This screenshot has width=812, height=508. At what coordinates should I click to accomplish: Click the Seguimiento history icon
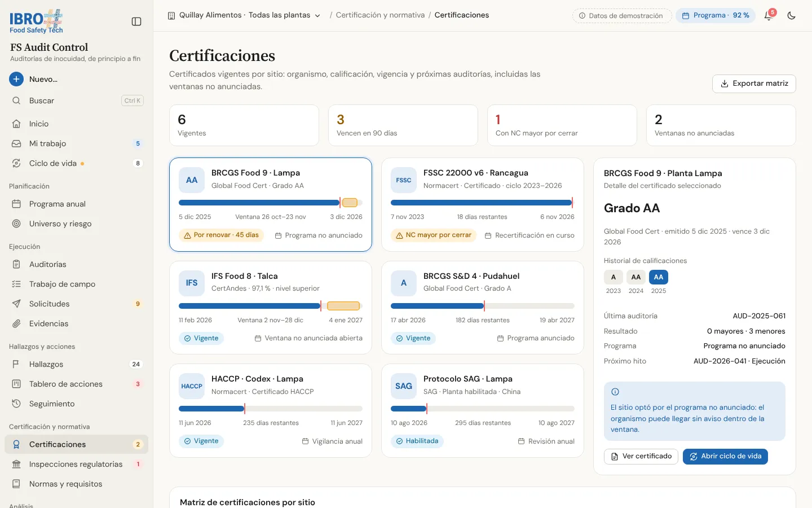click(x=16, y=404)
